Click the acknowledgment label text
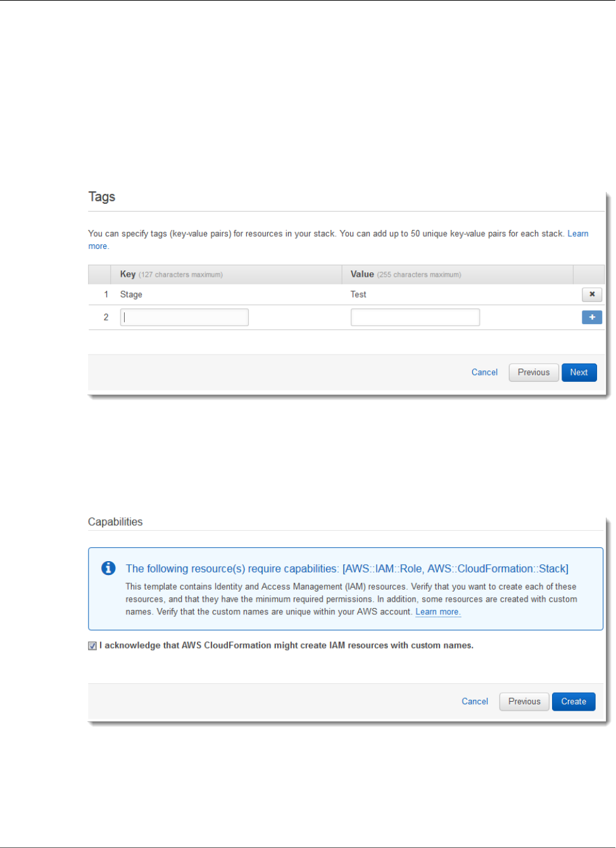 (286, 645)
